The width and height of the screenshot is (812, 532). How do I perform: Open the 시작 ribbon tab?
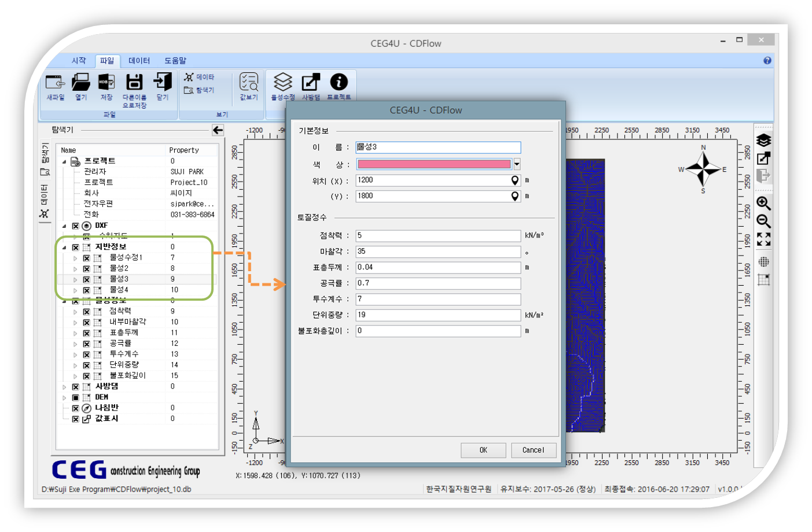(x=79, y=60)
